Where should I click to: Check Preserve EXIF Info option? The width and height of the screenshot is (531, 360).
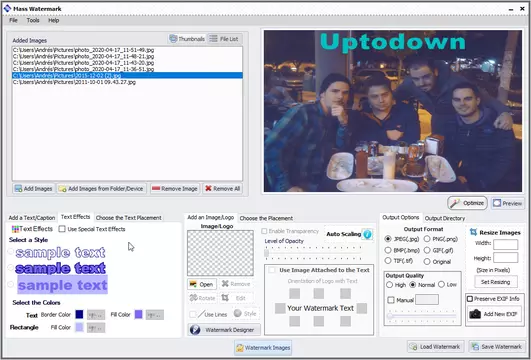tap(470, 299)
